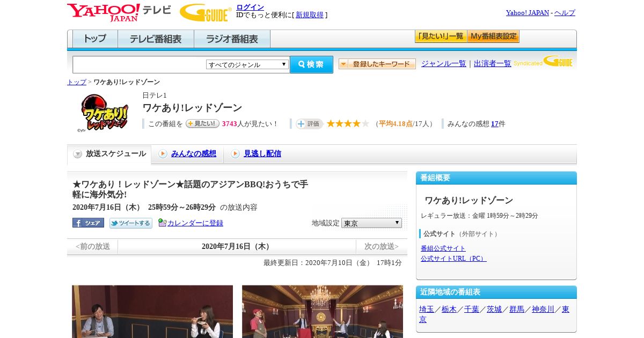The image size is (644, 338).
Task: Open the Syndicated G-GUIDE logo near search
Action: (x=543, y=61)
